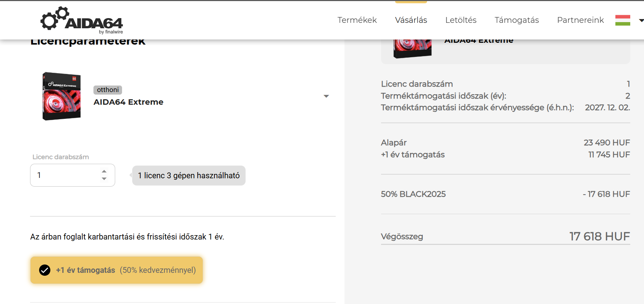Click the checkmark icon on +1 év támogatás
This screenshot has width=644, height=304.
pos(45,270)
